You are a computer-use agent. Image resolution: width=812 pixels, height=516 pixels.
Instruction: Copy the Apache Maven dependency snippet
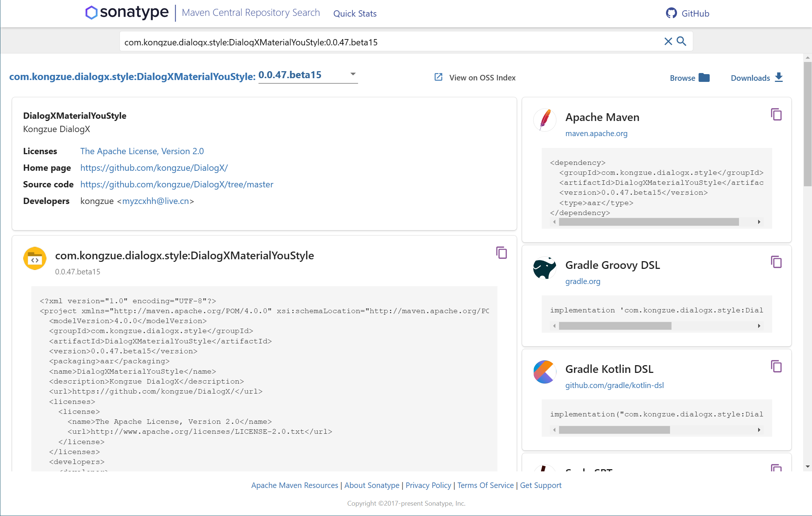pos(777,114)
